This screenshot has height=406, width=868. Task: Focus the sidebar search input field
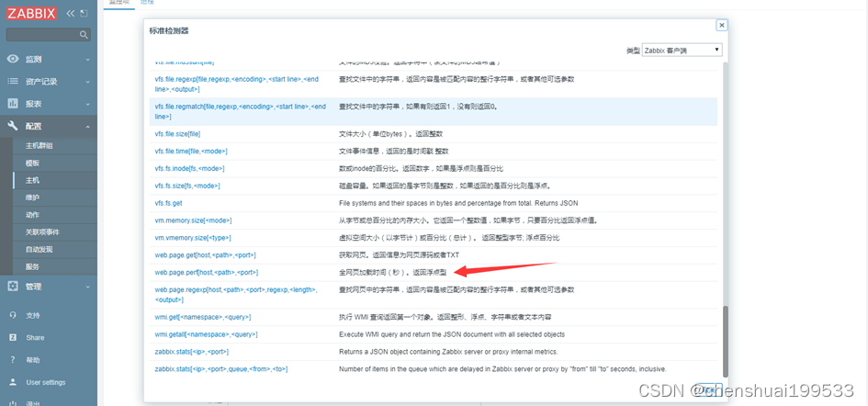[x=48, y=35]
